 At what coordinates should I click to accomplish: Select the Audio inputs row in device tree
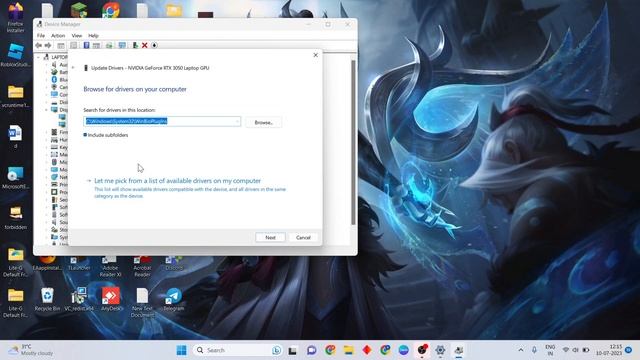click(60, 65)
